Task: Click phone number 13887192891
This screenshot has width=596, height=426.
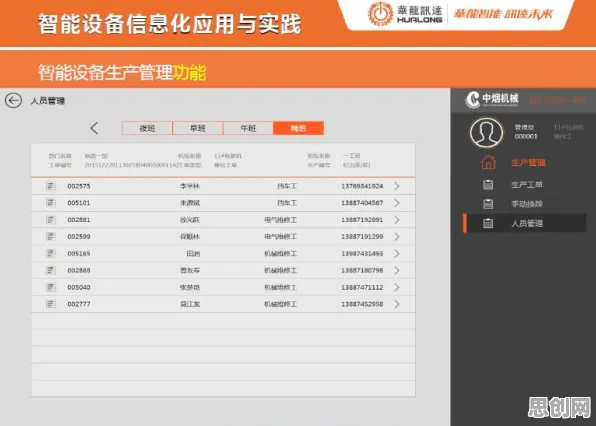Action: 362,220
